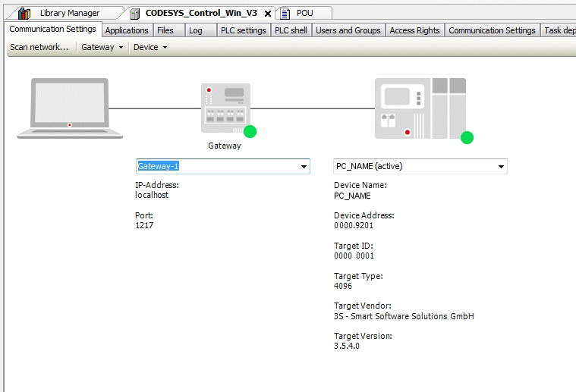Click the green status dot on PLC device
576x392 pixels.
[467, 138]
